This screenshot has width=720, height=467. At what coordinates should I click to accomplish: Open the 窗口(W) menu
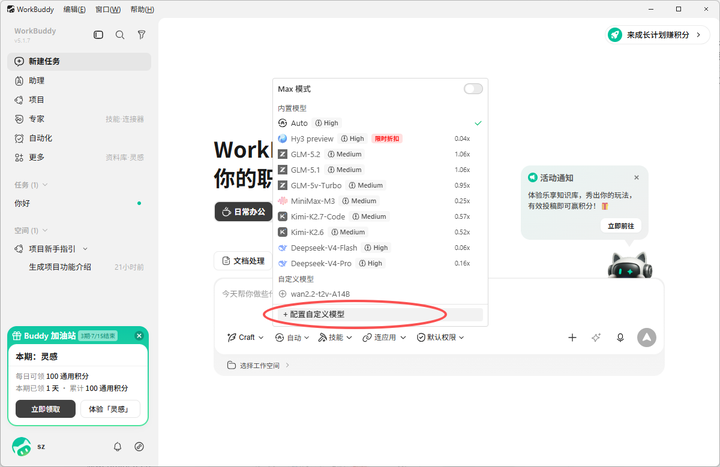(x=108, y=9)
